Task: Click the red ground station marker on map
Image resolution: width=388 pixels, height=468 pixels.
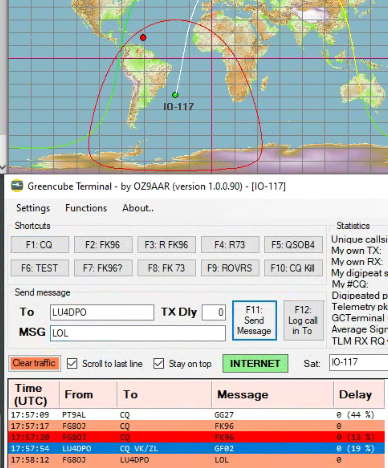Action: tap(143, 38)
